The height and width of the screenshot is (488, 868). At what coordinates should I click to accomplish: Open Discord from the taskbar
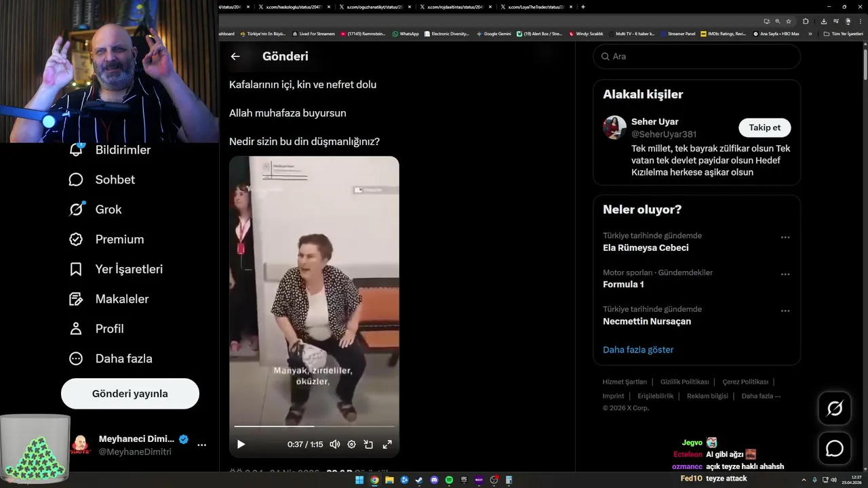434,480
